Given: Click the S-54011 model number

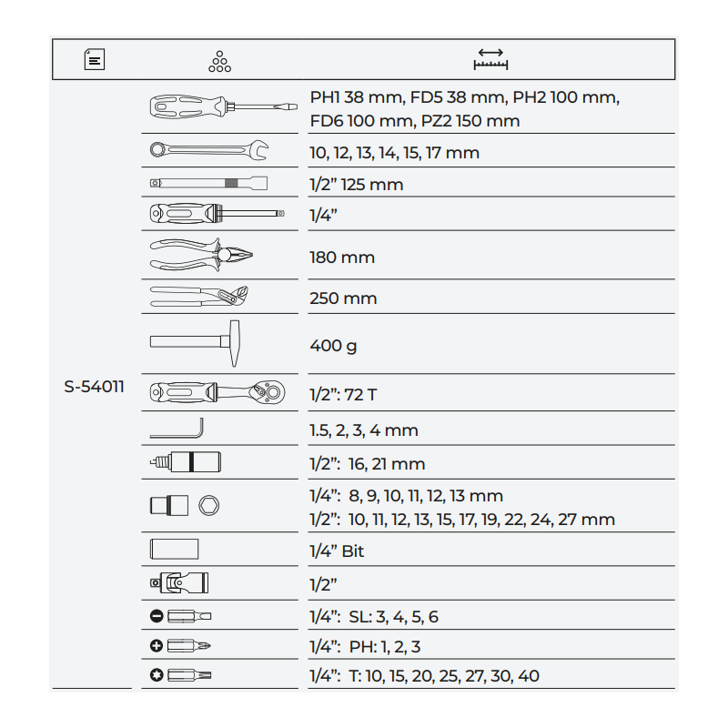Looking at the screenshot, I should pyautogui.click(x=95, y=386).
